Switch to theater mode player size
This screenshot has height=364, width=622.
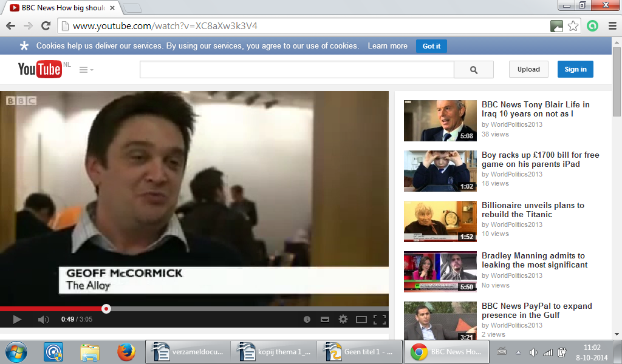361,320
